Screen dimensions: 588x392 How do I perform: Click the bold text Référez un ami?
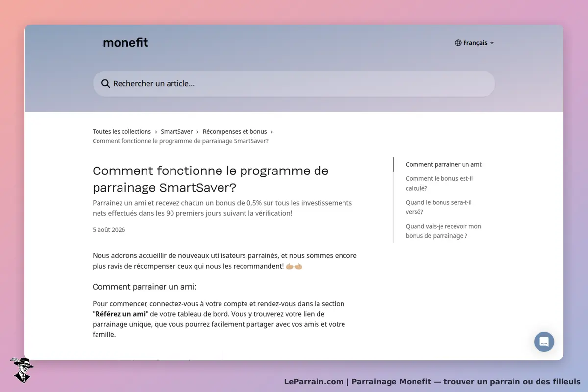[121, 314]
